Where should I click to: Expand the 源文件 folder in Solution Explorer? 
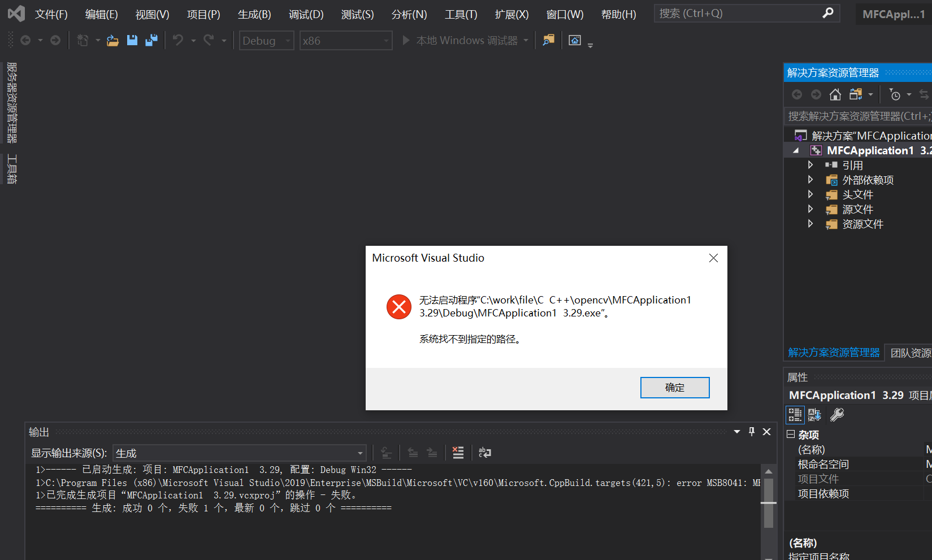point(810,209)
